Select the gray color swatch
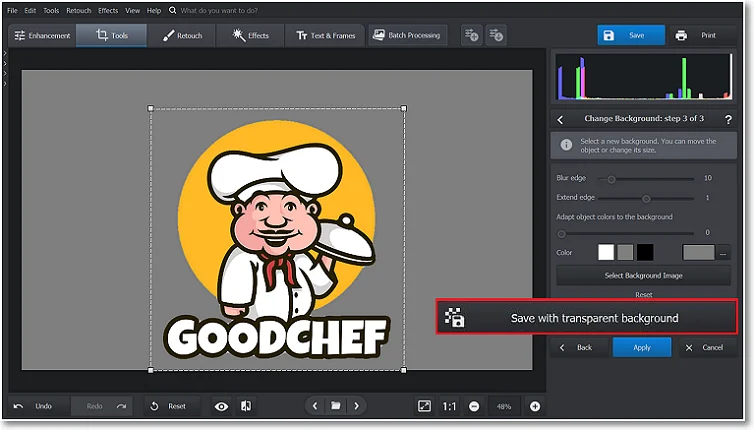The height and width of the screenshot is (430, 754). 625,252
